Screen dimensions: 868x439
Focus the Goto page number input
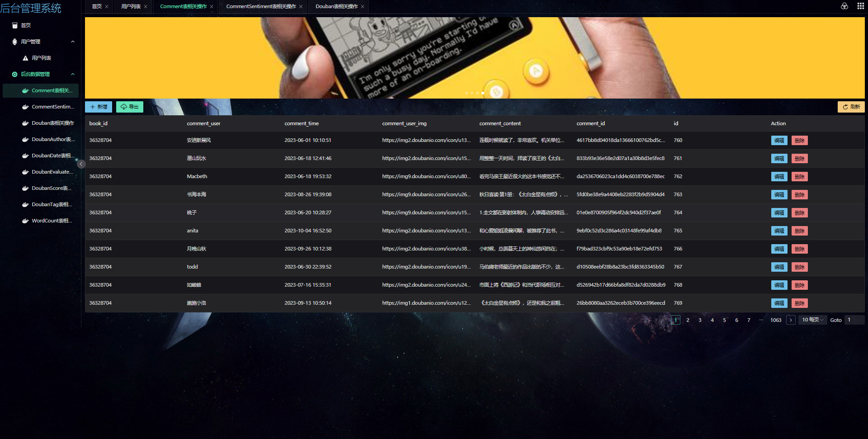[854, 320]
